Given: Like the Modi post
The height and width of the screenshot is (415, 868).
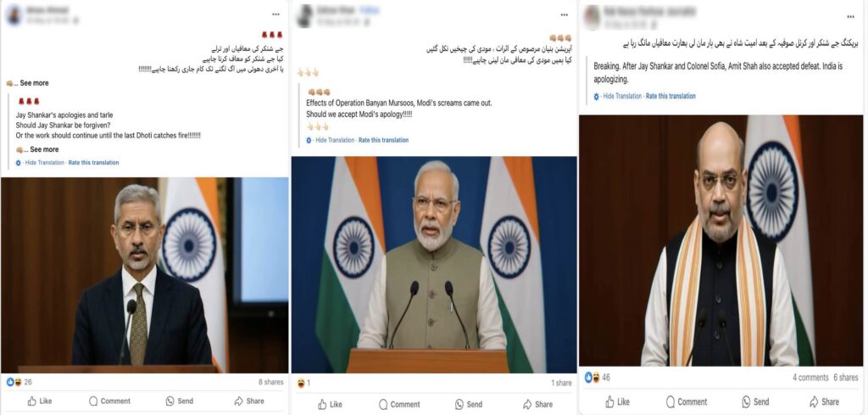Looking at the screenshot, I should [x=330, y=405].
